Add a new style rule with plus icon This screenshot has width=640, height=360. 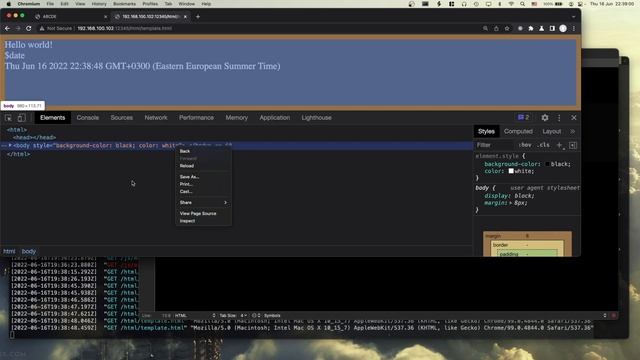560,145
